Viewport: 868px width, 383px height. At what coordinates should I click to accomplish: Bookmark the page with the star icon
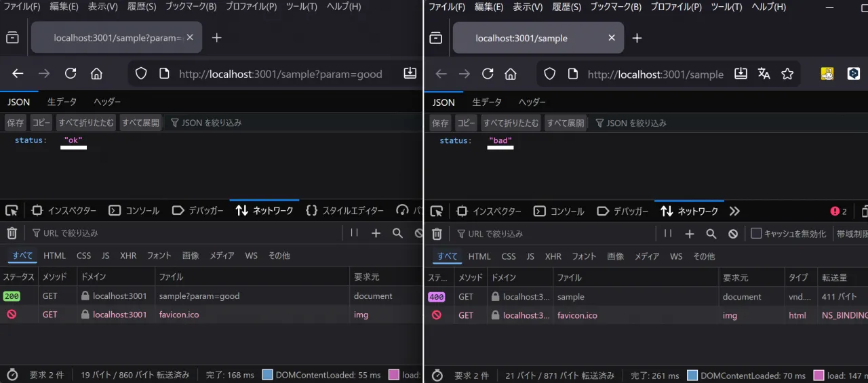tap(787, 74)
